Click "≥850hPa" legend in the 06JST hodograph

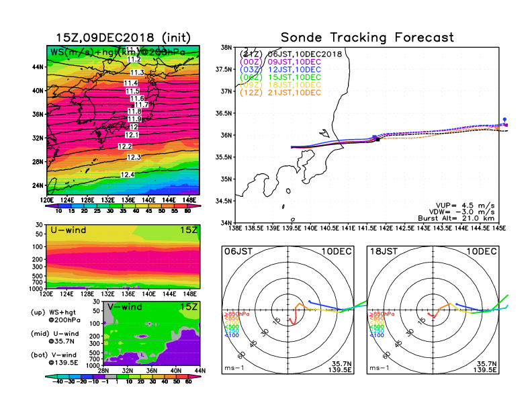[x=237, y=314]
